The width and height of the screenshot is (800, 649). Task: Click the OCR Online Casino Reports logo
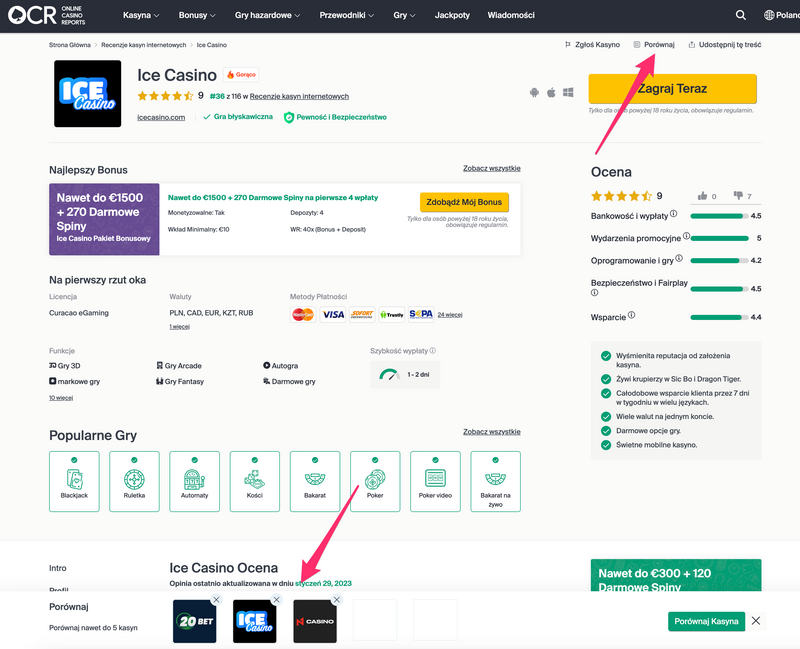[x=46, y=15]
